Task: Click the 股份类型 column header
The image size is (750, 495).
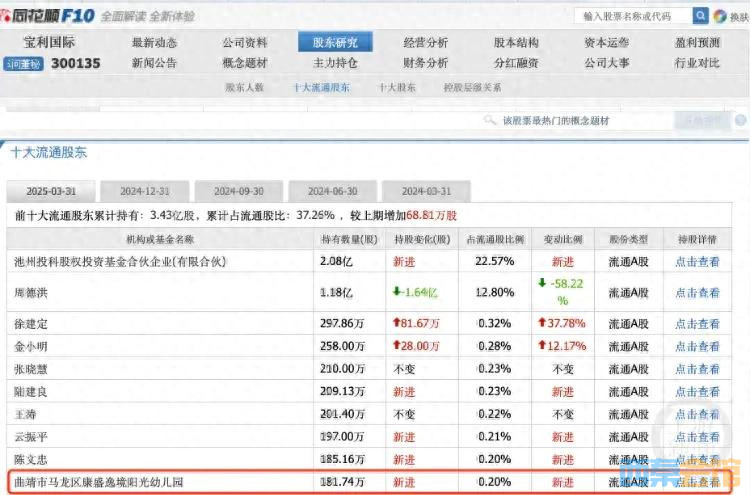Action: [629, 239]
